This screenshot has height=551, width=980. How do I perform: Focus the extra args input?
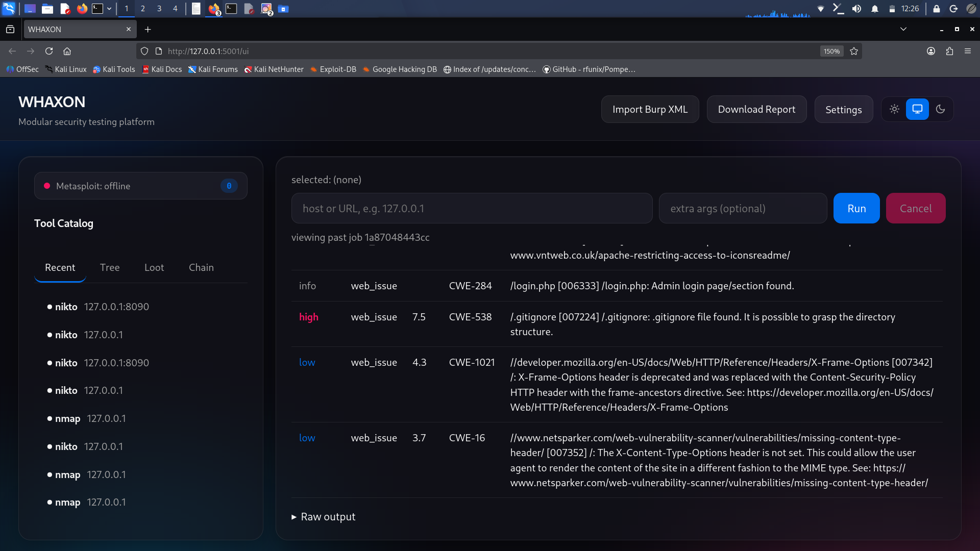pyautogui.click(x=743, y=208)
